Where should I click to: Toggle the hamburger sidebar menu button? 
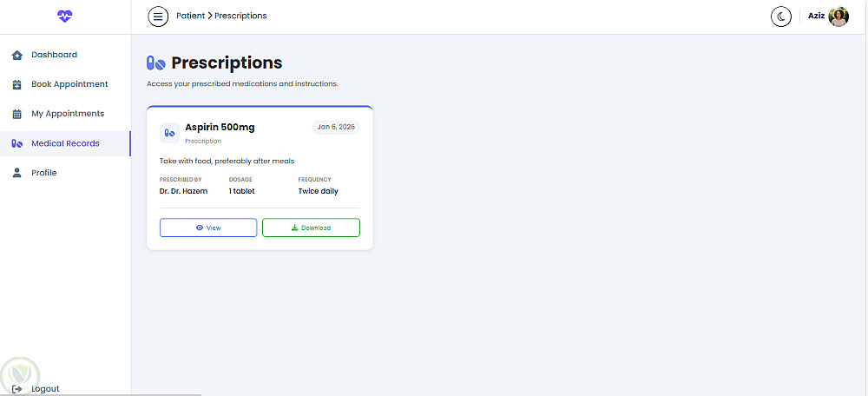[x=158, y=16]
